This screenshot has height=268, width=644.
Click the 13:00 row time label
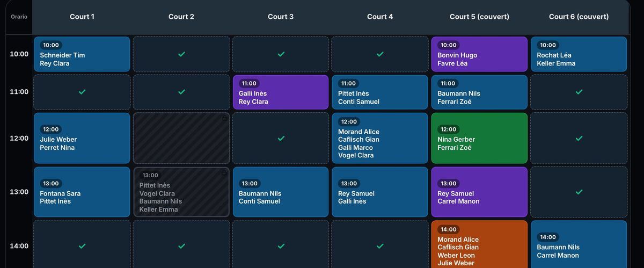[x=19, y=192]
